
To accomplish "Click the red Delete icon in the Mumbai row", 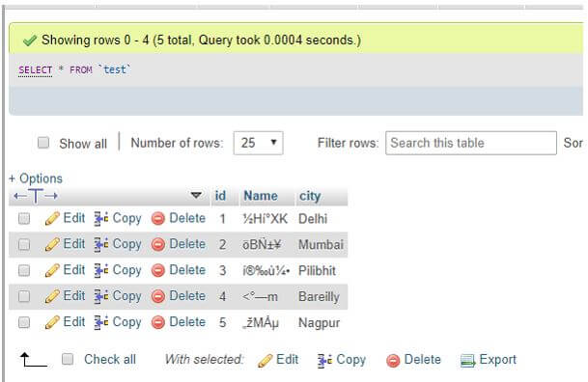I will click(158, 245).
